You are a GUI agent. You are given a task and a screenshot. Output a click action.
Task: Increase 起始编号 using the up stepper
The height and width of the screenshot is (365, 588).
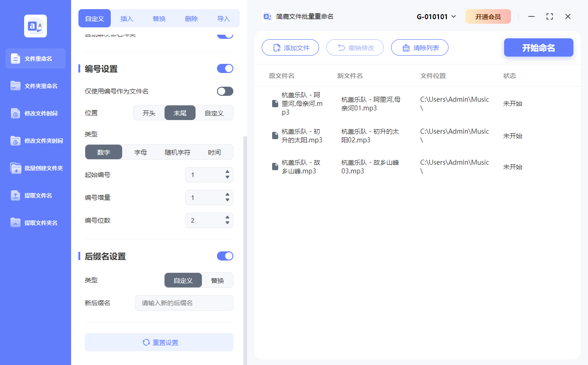[227, 172]
